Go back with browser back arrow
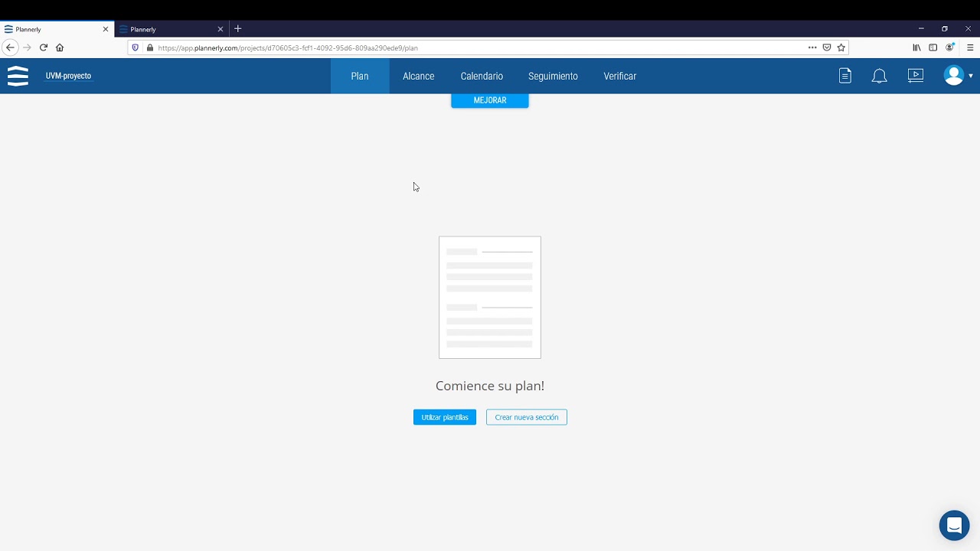The height and width of the screenshot is (551, 980). (x=10, y=47)
